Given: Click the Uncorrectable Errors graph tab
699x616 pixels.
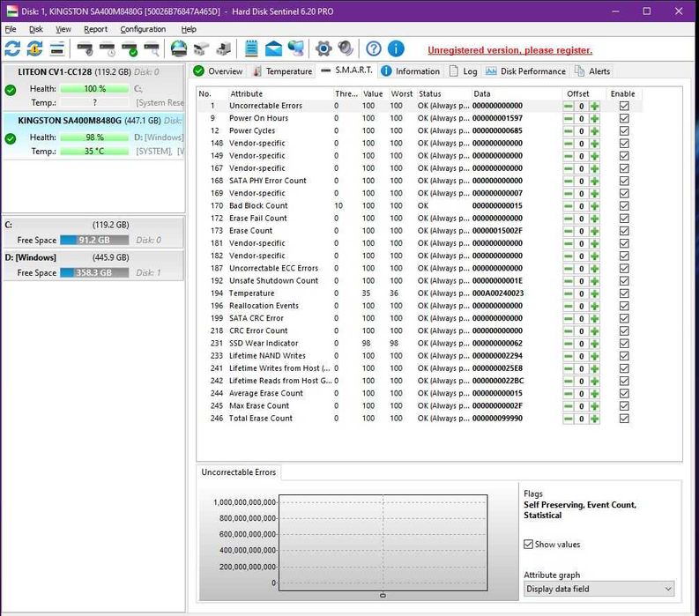Looking at the screenshot, I should 239,472.
